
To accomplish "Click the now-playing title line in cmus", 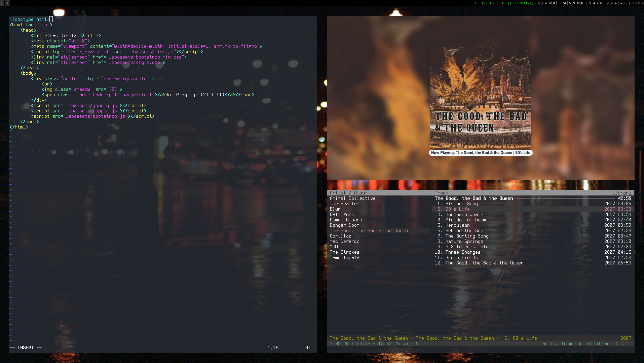I will click(x=481, y=338).
